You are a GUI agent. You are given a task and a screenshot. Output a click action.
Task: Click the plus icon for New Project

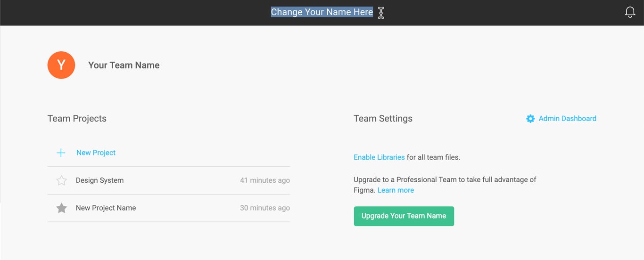point(61,153)
